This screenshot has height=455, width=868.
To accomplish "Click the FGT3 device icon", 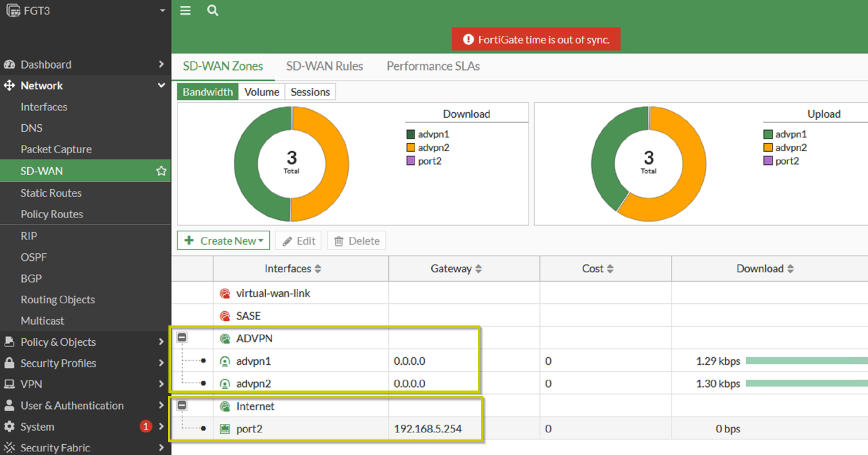I will pos(13,10).
